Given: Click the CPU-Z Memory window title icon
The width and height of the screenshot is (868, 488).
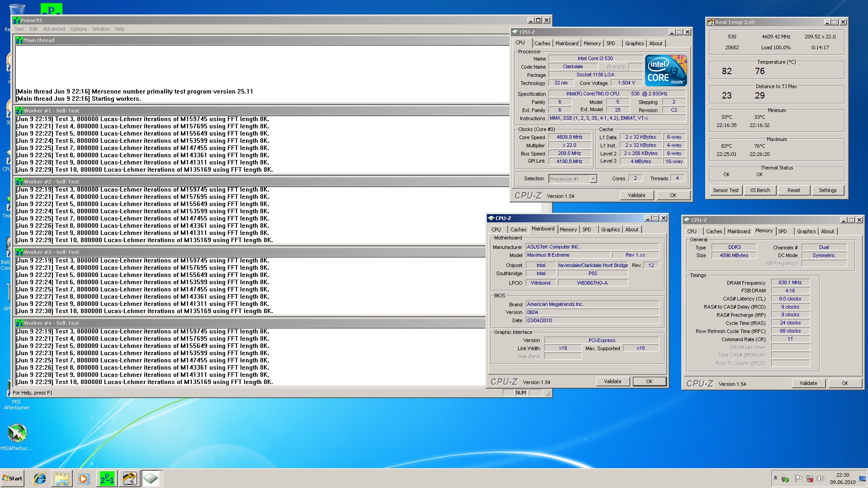Looking at the screenshot, I should click(x=687, y=220).
